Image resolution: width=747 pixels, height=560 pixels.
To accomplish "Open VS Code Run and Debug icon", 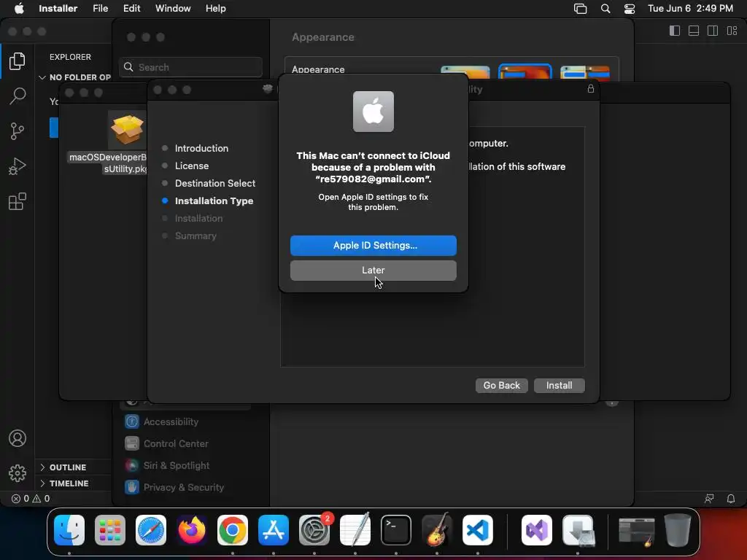I will (x=18, y=166).
